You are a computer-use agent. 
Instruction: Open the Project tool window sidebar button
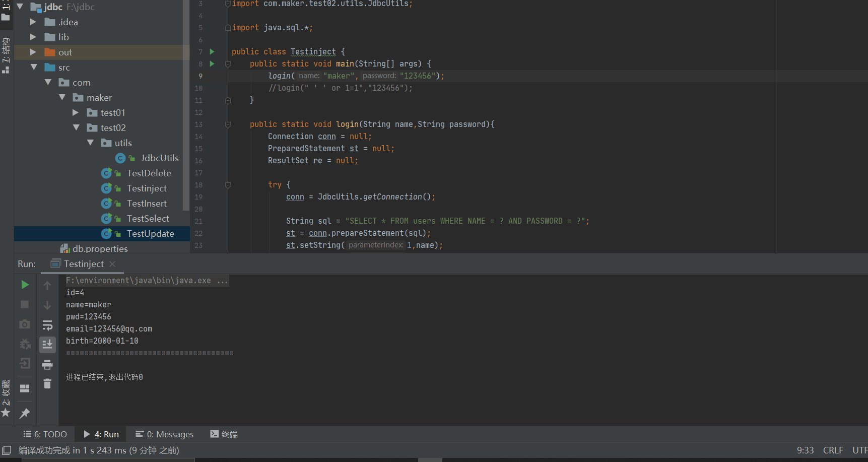(x=6, y=11)
